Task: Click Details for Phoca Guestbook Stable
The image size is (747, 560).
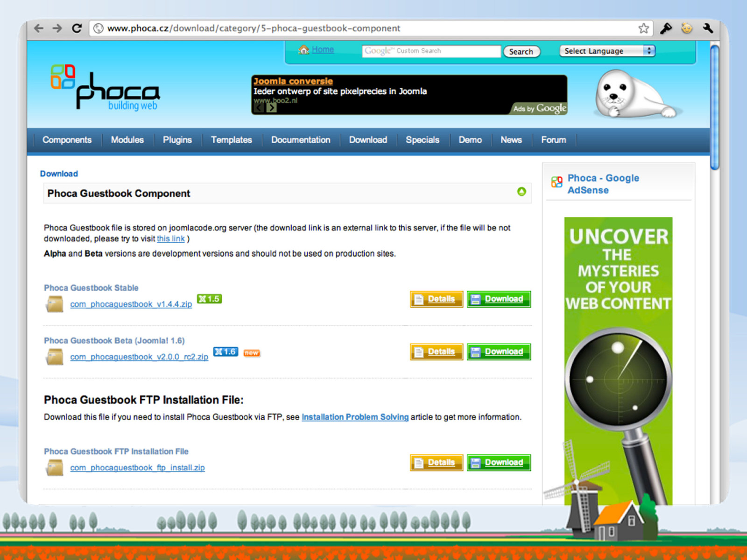Action: [437, 299]
